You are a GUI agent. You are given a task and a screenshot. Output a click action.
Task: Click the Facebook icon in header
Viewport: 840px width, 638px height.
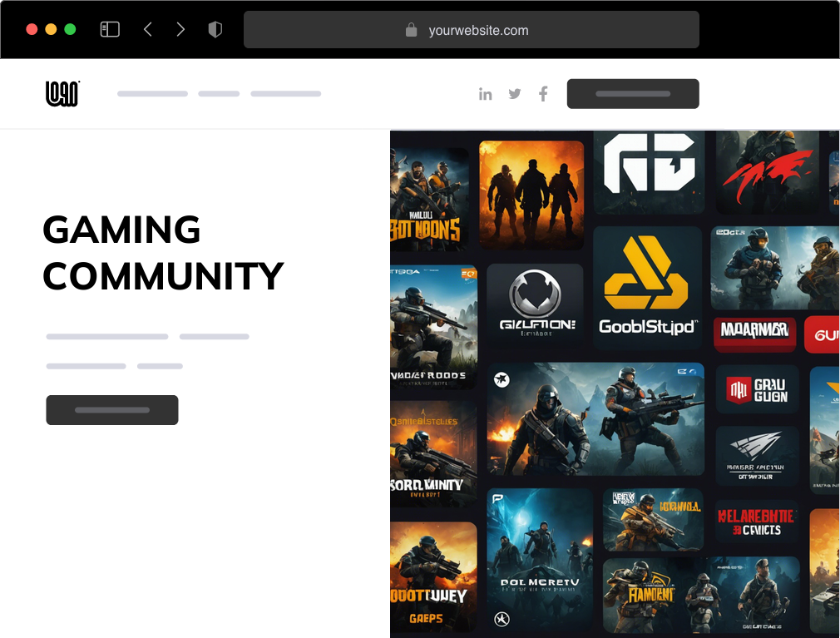click(x=543, y=94)
